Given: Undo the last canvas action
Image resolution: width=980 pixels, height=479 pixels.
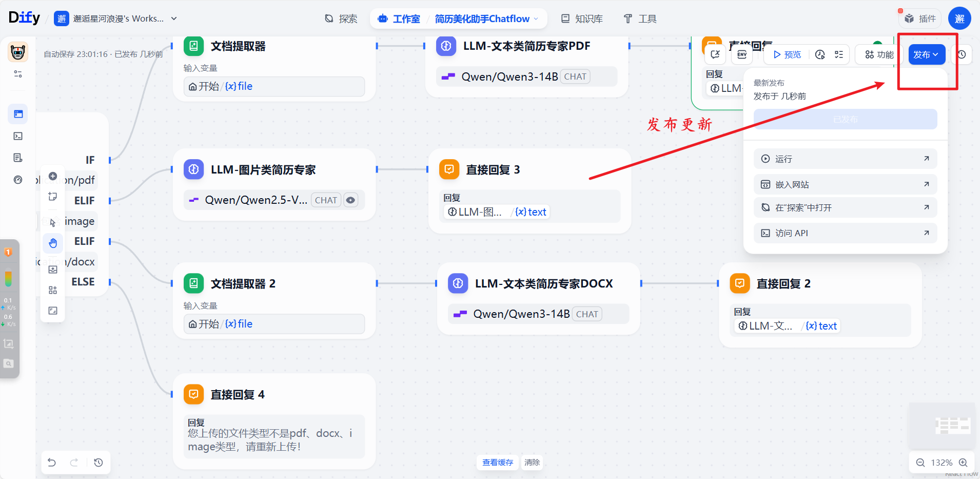Looking at the screenshot, I should coord(51,462).
